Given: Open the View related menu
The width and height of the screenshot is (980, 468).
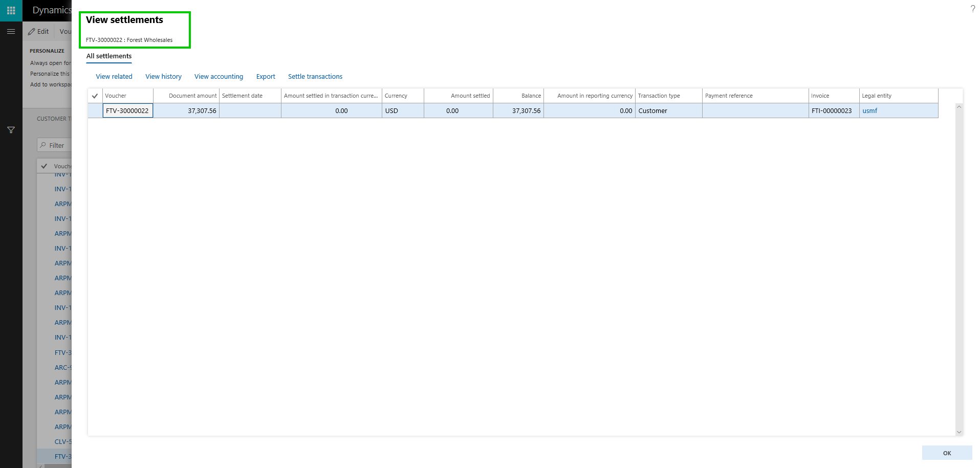Looking at the screenshot, I should [x=114, y=77].
